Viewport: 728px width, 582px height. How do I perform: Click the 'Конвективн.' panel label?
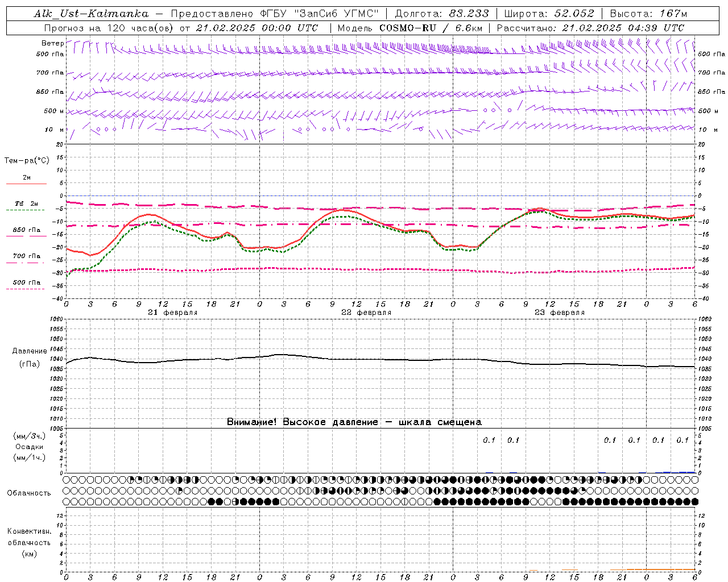29,531
